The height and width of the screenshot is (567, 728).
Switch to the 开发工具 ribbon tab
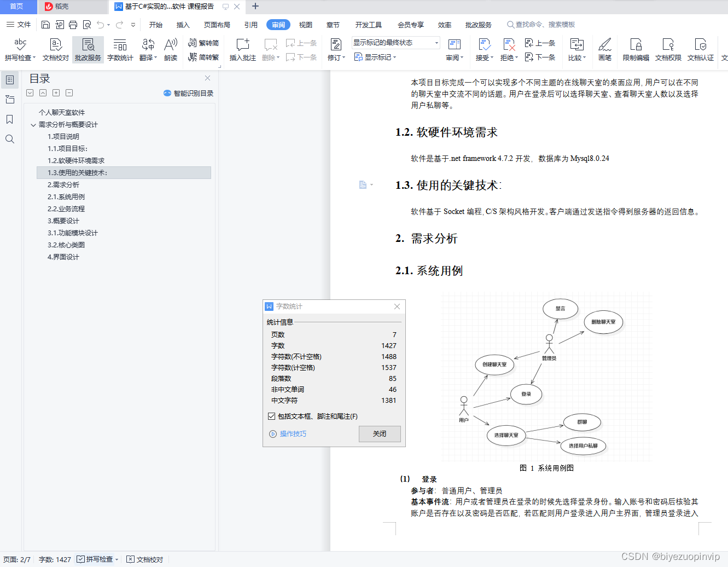pyautogui.click(x=369, y=25)
